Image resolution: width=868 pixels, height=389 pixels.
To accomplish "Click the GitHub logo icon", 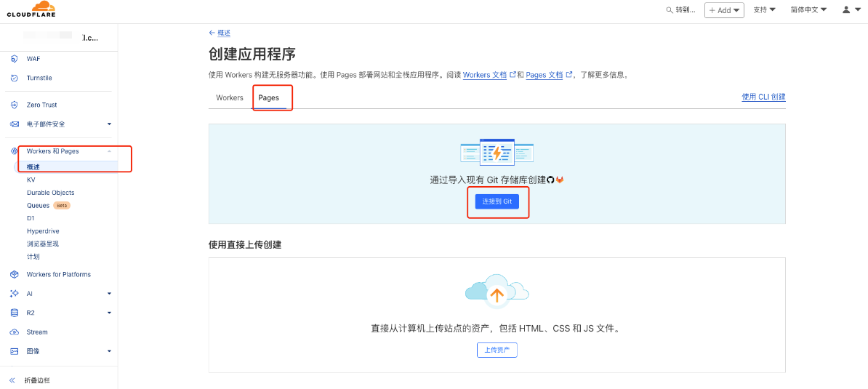I will (x=550, y=180).
